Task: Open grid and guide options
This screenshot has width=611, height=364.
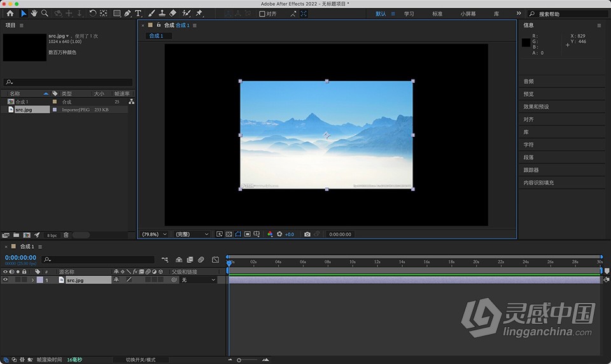Action: tap(256, 234)
